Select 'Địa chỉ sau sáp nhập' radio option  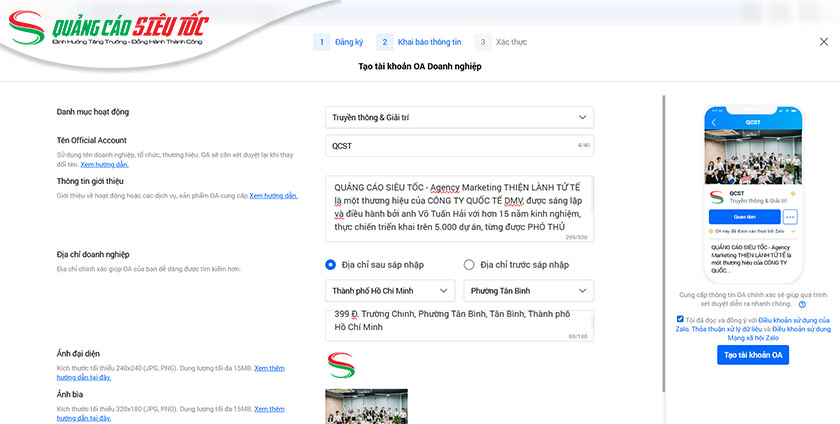[331, 264]
